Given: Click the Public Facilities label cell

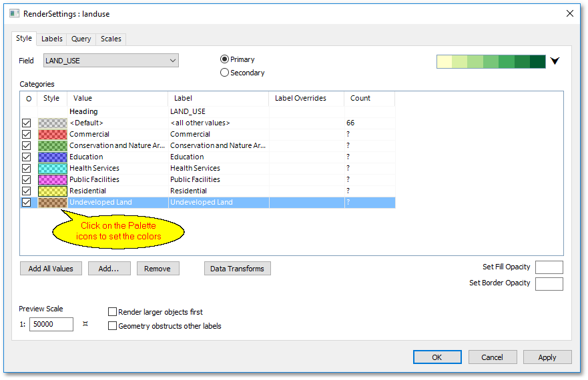Looking at the screenshot, I should pyautogui.click(x=219, y=179).
